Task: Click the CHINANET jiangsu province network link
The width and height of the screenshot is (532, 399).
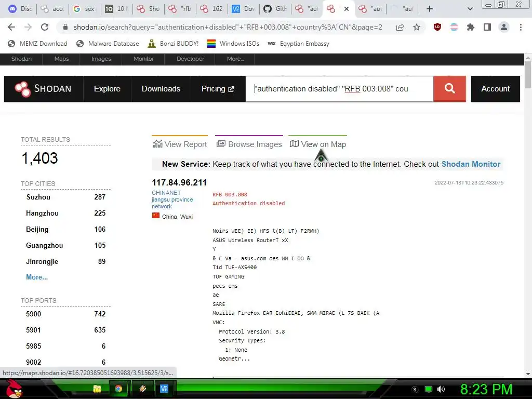Action: pos(172,199)
